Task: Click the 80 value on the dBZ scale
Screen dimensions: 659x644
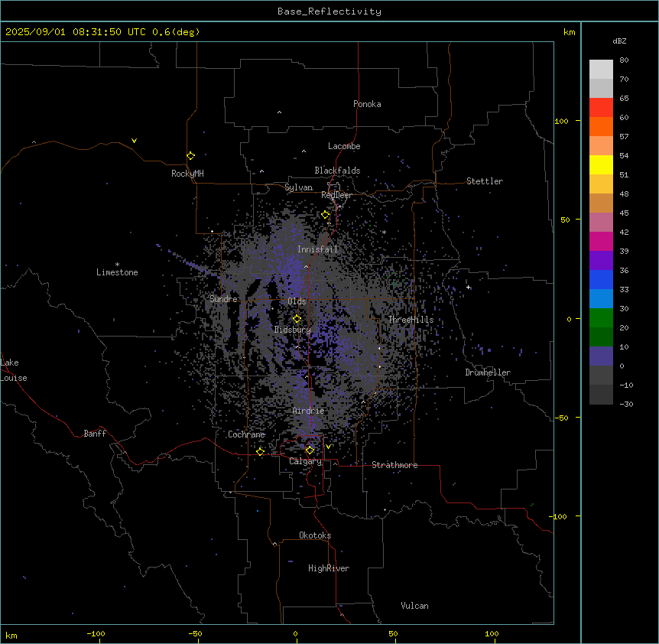Action: pyautogui.click(x=624, y=60)
